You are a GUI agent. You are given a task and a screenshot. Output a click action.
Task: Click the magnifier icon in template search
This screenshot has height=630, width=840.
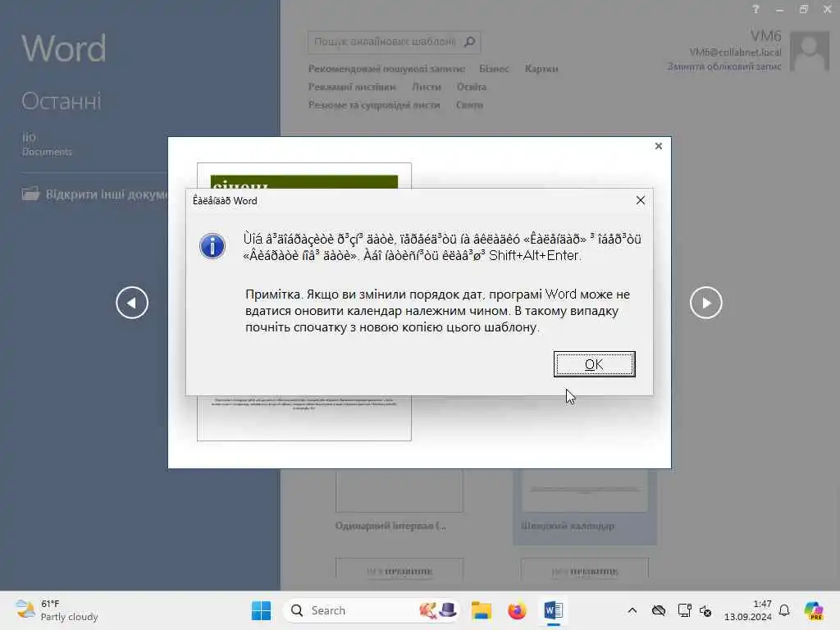click(x=470, y=42)
